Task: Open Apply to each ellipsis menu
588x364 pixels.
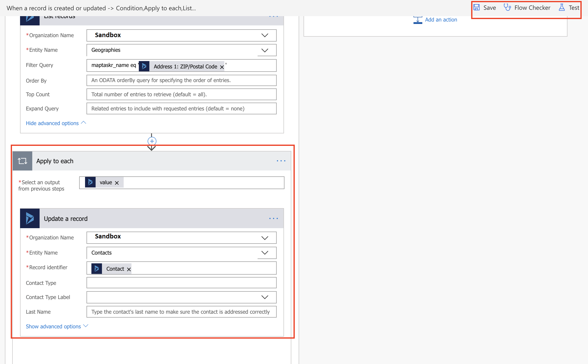Action: tap(281, 161)
